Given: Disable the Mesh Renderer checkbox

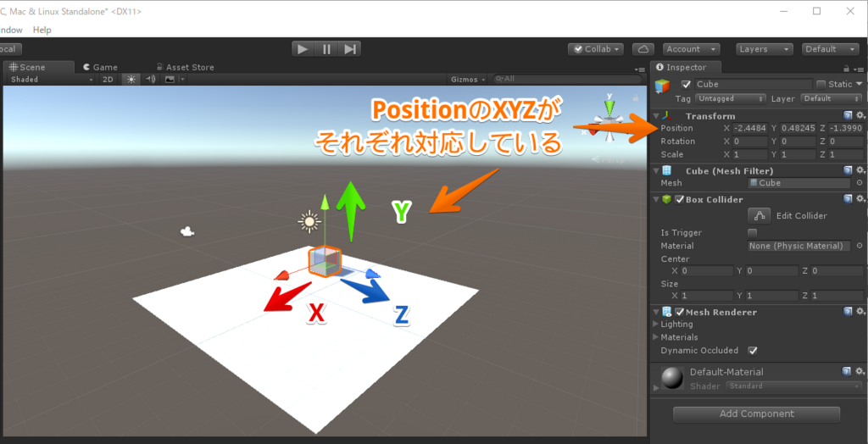Looking at the screenshot, I should pos(679,312).
